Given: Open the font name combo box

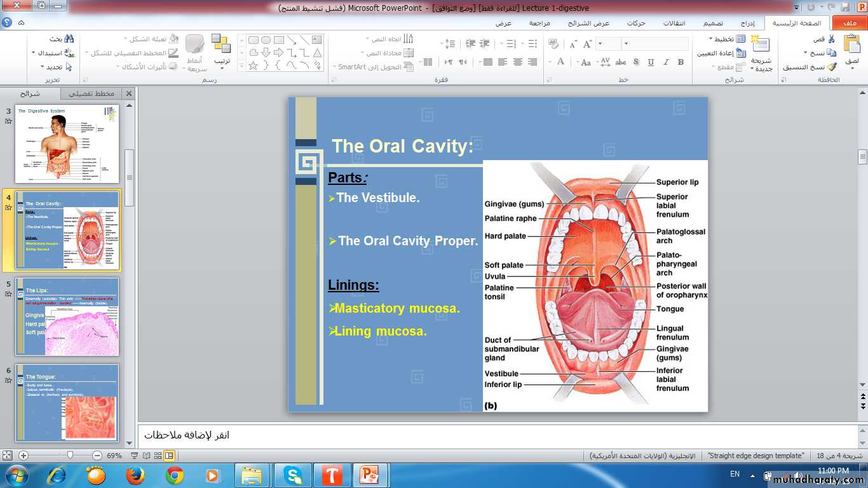Looking at the screenshot, I should point(654,44).
